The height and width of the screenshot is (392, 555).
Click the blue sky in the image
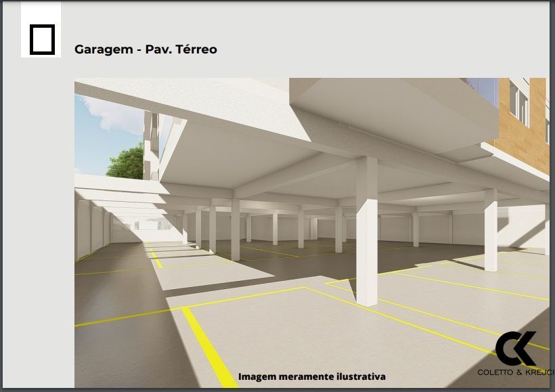(102, 129)
